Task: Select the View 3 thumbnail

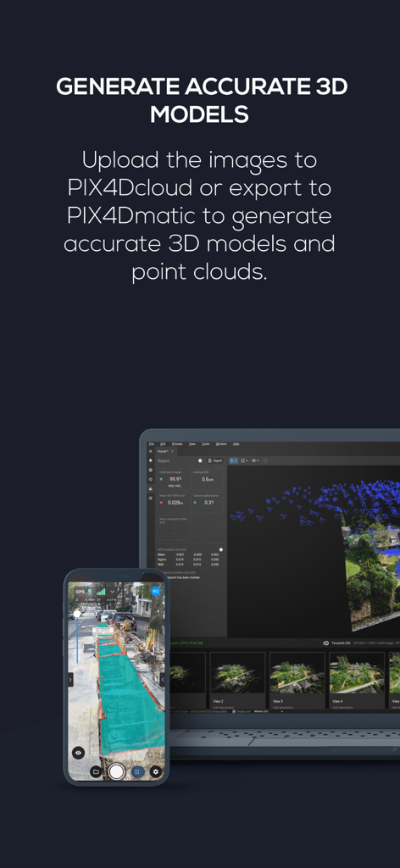Action: (x=297, y=681)
